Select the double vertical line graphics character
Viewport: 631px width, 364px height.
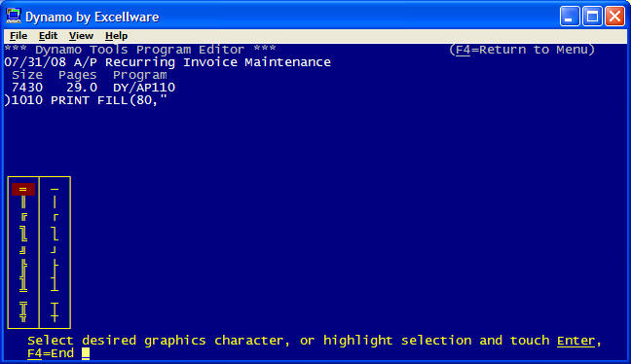coord(23,201)
